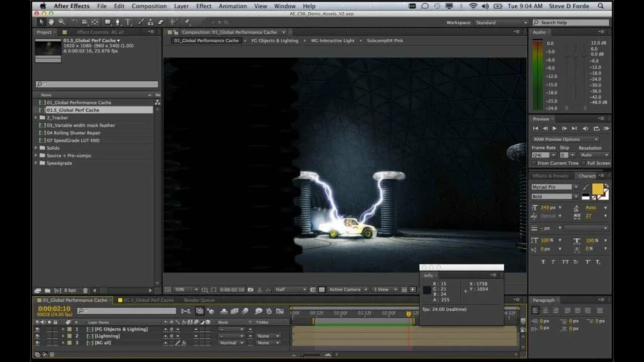This screenshot has height=362, width=644.
Task: Jump to first frame in Preview panel
Action: coord(536,129)
